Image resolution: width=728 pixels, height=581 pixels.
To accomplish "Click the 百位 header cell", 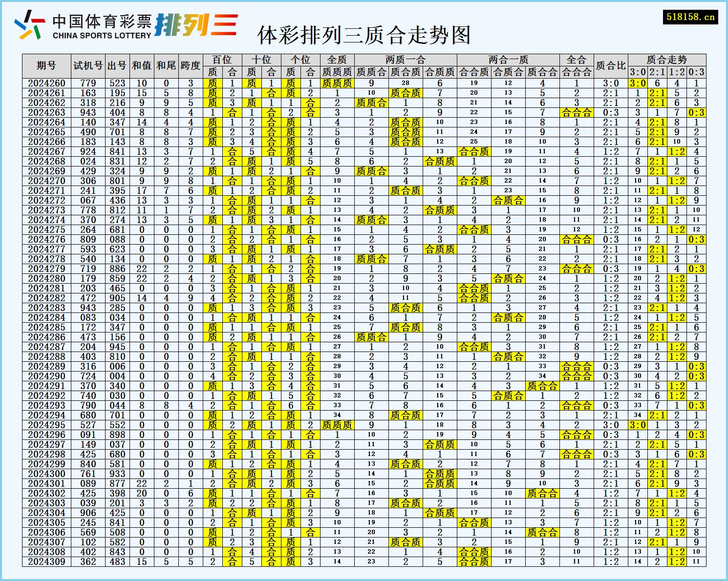I will click(222, 60).
